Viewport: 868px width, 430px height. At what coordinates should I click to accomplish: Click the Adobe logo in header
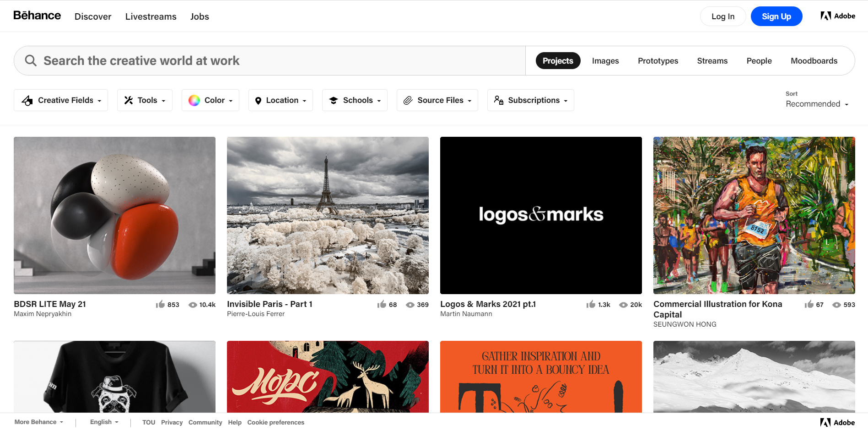(x=838, y=16)
